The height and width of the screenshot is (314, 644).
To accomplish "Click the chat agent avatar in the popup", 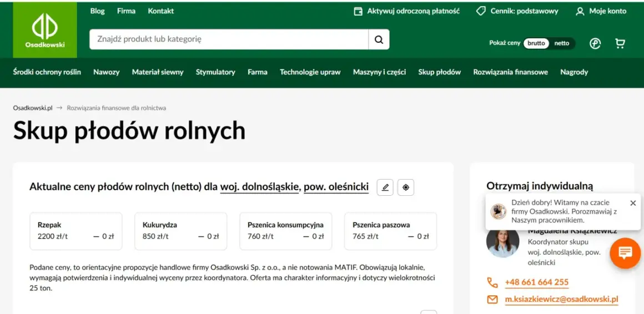I will [498, 211].
